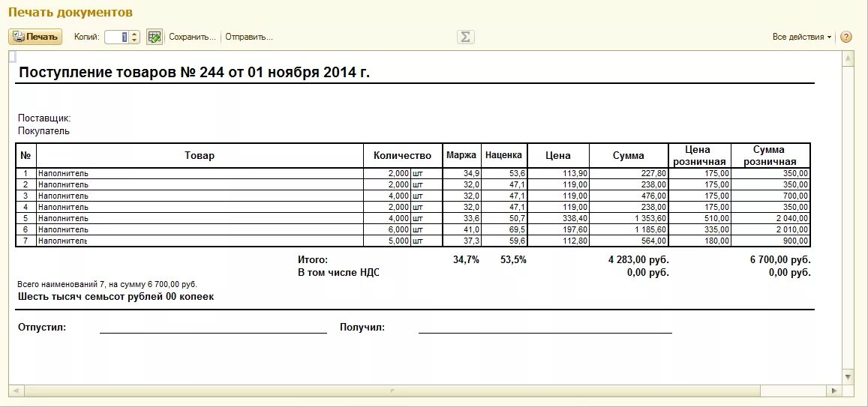Click the Поставщик: label

pos(44,118)
